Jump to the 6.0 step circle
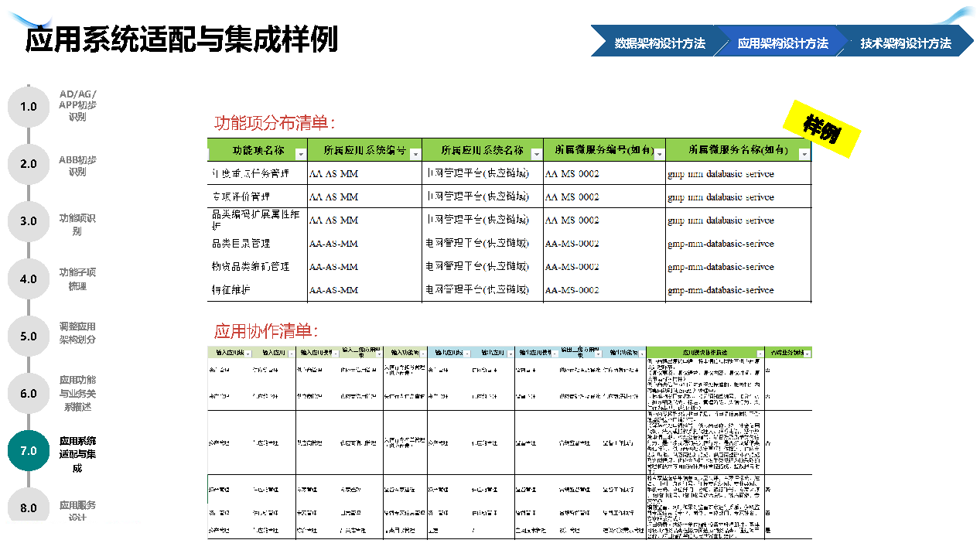Viewport: 980px width, 557px height. tap(29, 393)
